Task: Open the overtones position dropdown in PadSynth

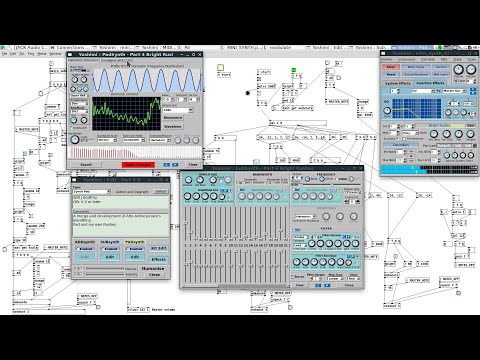Action: (160, 140)
